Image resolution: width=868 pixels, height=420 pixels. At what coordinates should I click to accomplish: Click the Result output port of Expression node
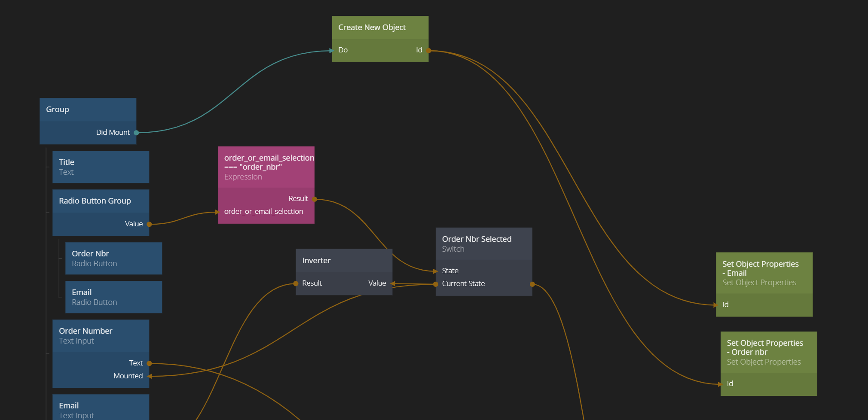click(315, 199)
